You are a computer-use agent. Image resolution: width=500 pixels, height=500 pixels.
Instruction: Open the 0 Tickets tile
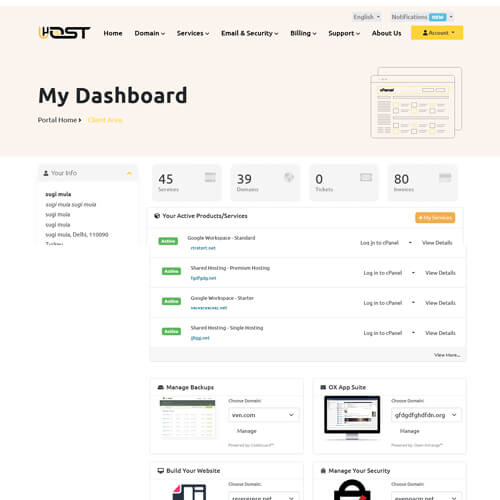(344, 183)
